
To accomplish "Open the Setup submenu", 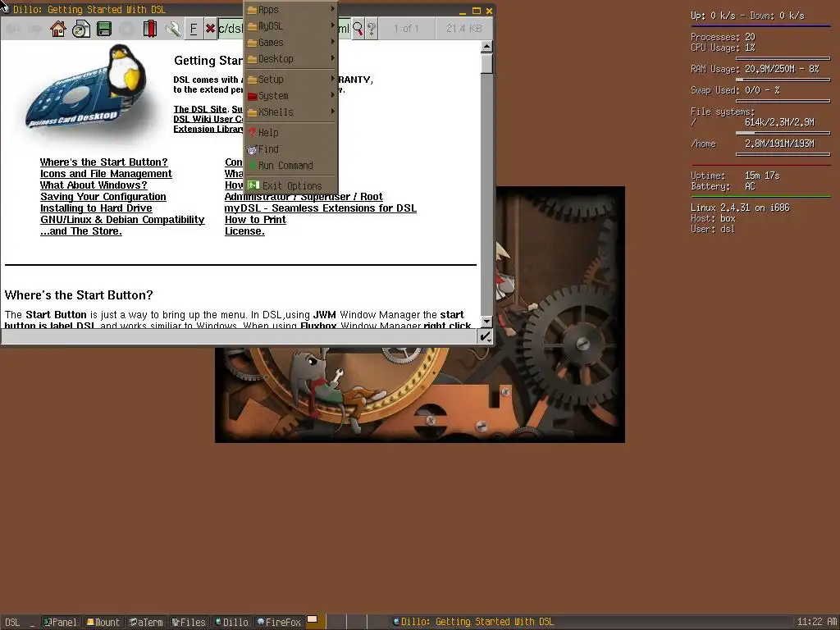I will [x=291, y=80].
